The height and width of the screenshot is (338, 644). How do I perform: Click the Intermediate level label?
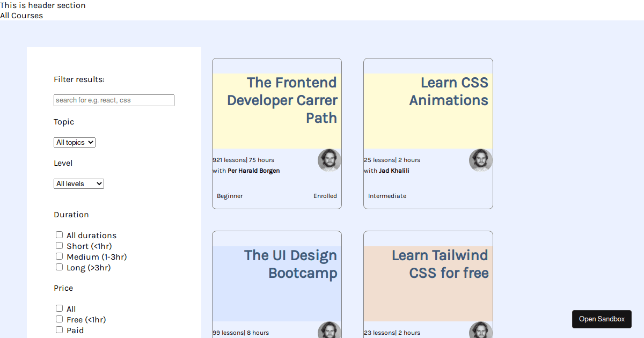pos(387,196)
